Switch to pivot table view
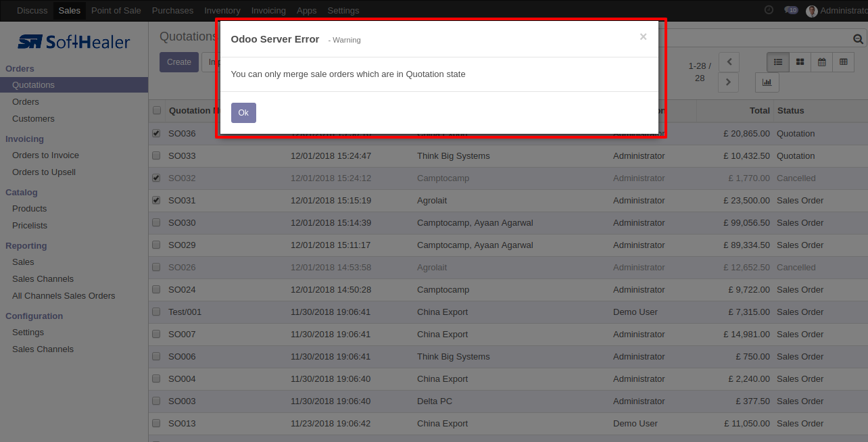Viewport: 868px width, 442px height. [843, 62]
